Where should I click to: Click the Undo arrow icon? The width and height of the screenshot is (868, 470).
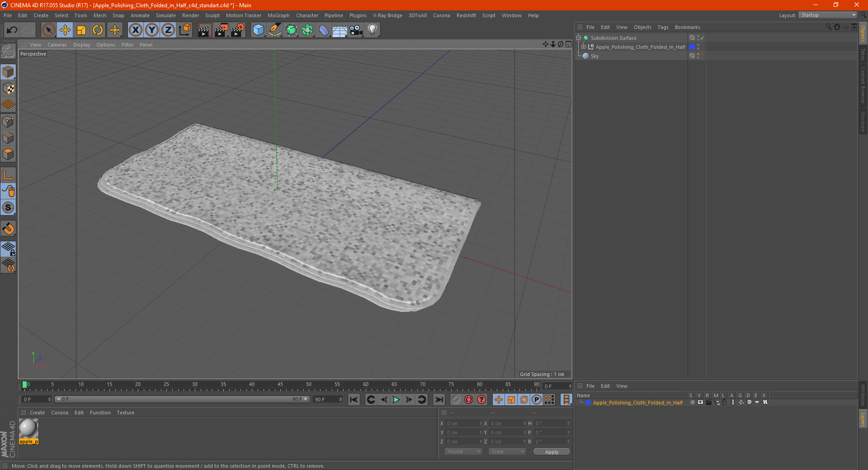pyautogui.click(x=12, y=30)
